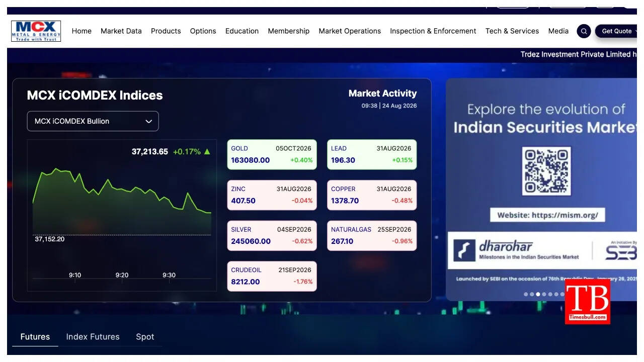644x362 pixels.
Task: Click the -0.96% natural gas change
Action: point(403,241)
